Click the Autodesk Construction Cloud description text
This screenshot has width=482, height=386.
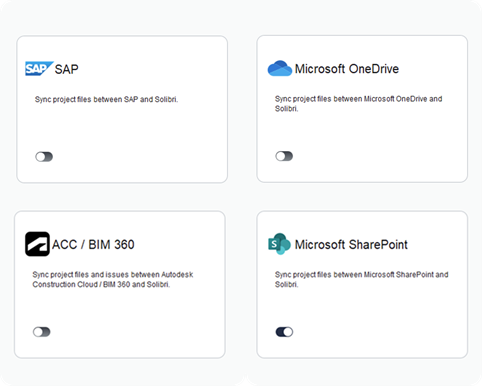pyautogui.click(x=113, y=279)
